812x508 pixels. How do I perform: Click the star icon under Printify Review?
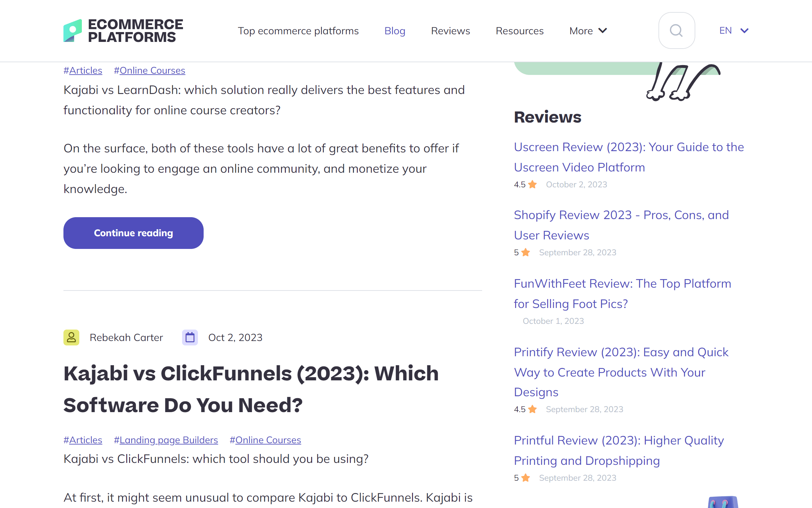pos(533,409)
